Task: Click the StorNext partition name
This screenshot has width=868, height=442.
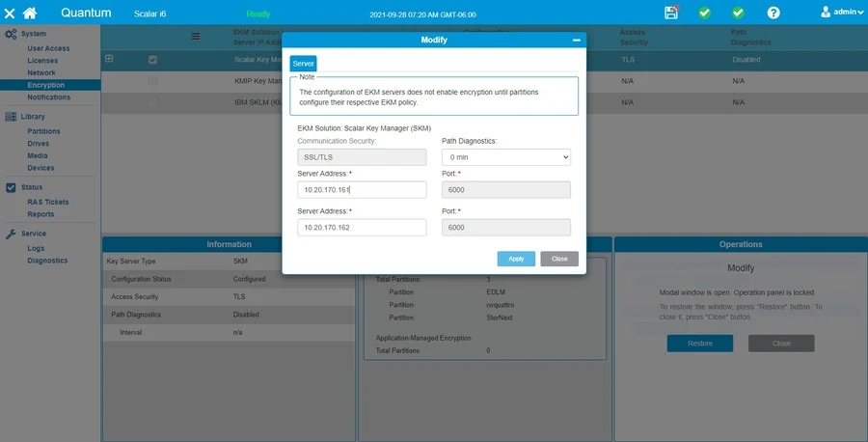Action: click(500, 318)
